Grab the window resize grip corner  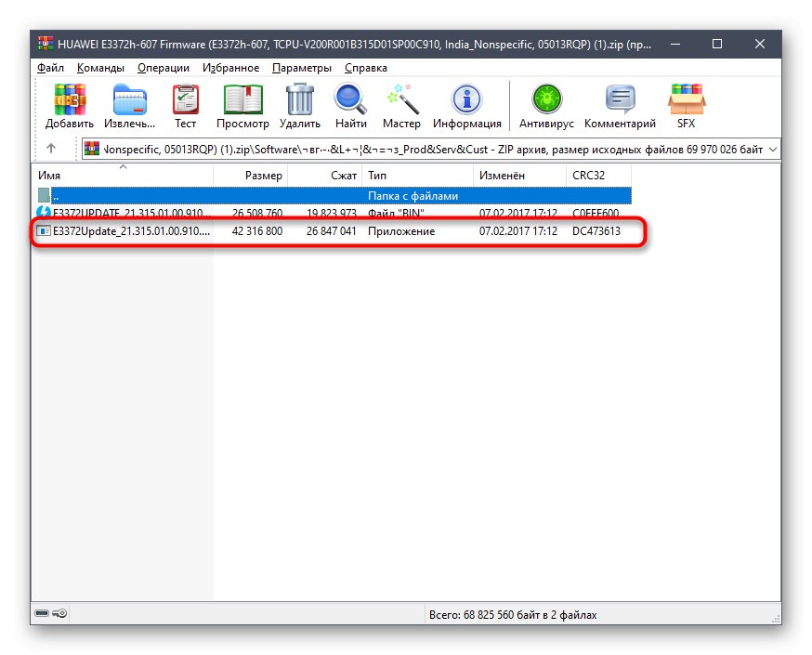pos(775,618)
